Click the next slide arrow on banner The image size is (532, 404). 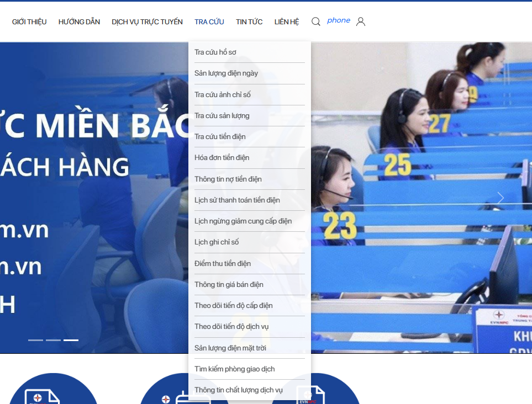(500, 198)
